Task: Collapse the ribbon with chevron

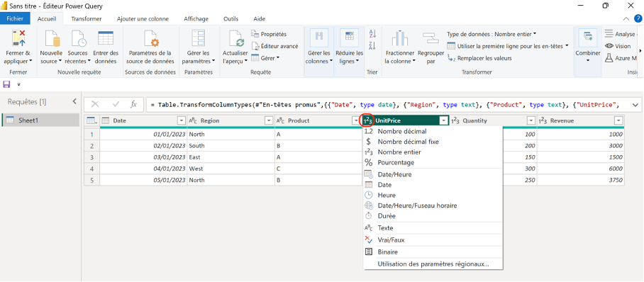Action: click(x=626, y=19)
